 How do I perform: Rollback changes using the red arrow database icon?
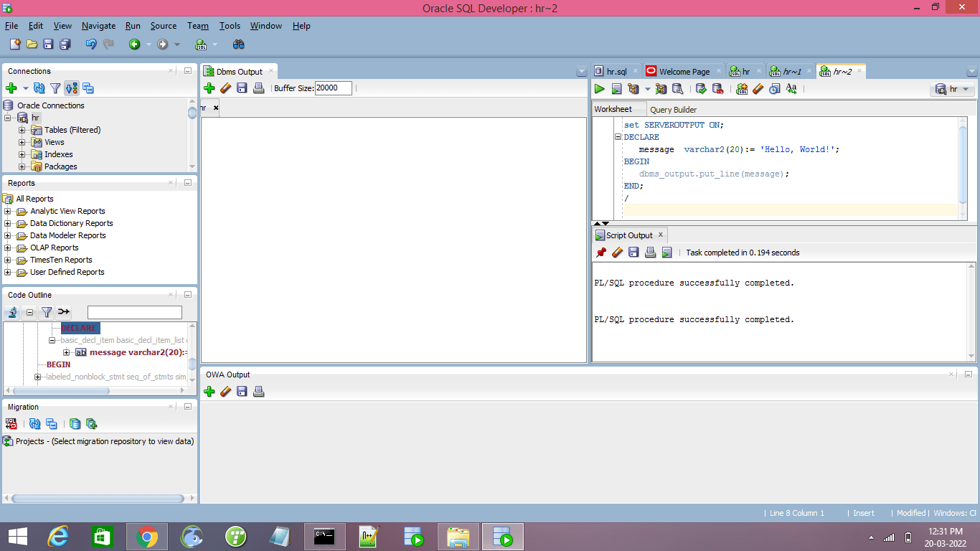[717, 89]
